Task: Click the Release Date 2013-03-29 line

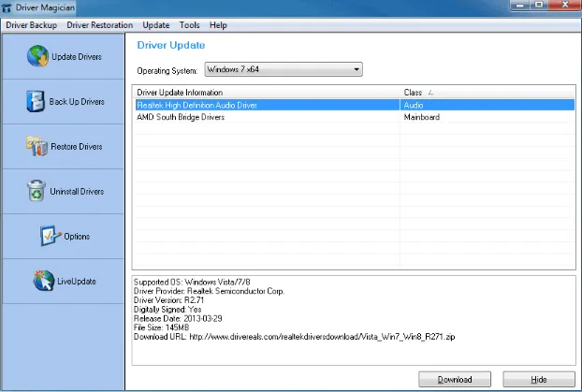Action: click(x=178, y=318)
